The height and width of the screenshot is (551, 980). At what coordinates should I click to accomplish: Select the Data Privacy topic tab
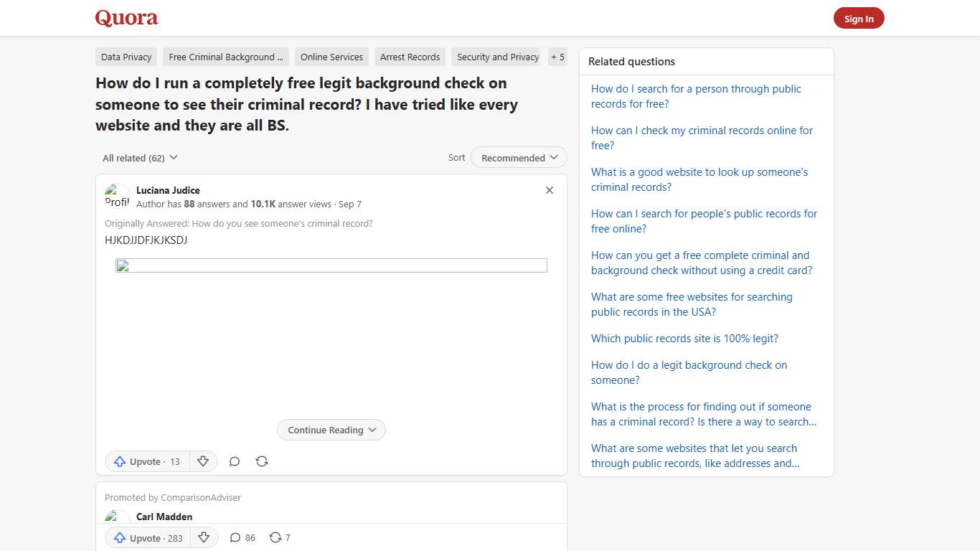coord(126,57)
